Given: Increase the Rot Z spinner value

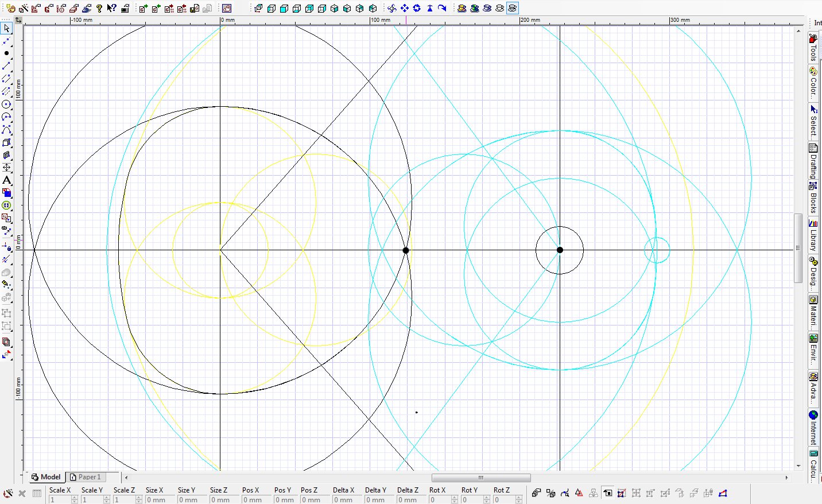Looking at the screenshot, I should 519,498.
